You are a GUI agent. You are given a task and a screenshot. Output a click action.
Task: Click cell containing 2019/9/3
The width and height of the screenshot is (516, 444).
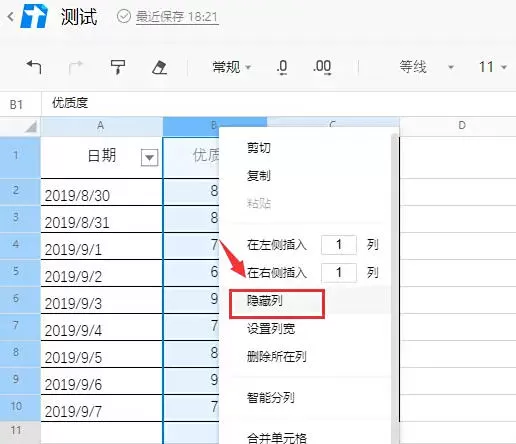tap(102, 300)
